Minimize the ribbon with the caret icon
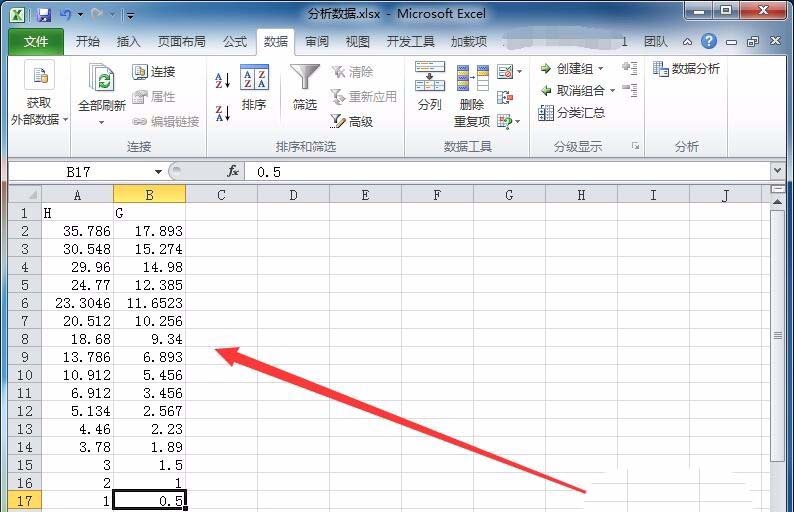The height and width of the screenshot is (512, 794). pos(687,42)
